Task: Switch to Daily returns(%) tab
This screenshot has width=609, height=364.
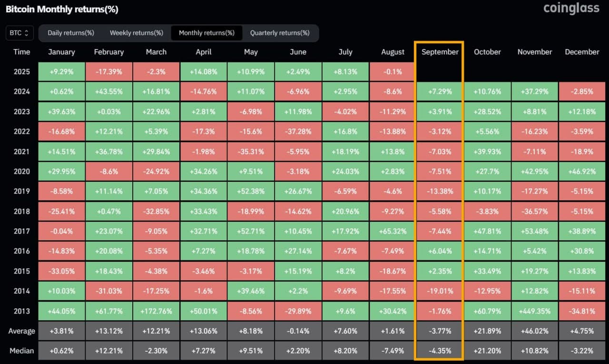Action: pyautogui.click(x=71, y=33)
